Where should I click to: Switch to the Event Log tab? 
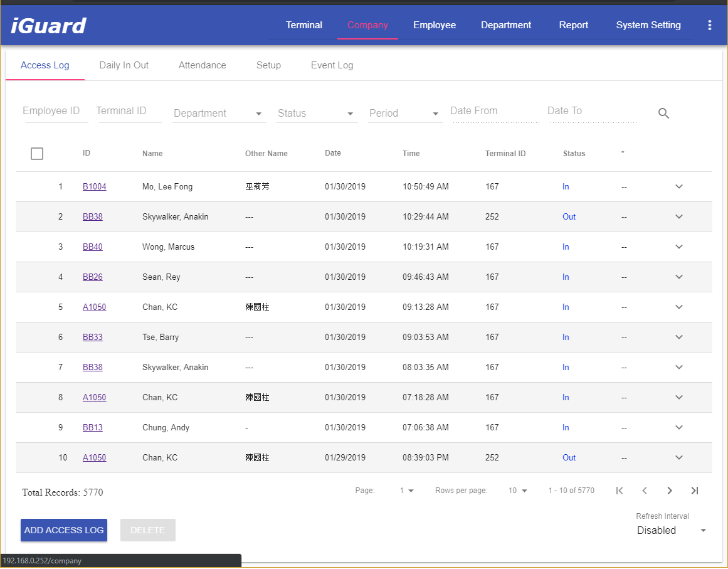point(332,65)
